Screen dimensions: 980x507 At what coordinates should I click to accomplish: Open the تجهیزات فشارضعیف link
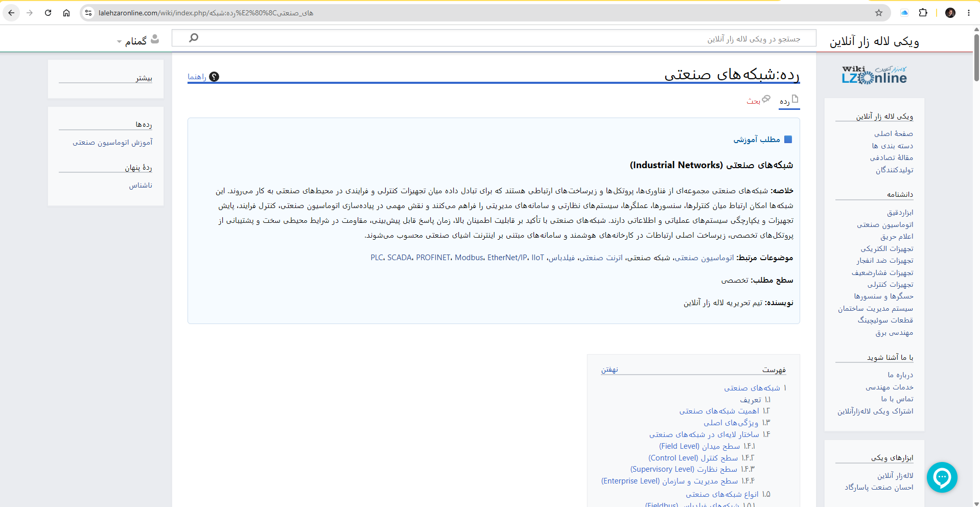coord(882,272)
